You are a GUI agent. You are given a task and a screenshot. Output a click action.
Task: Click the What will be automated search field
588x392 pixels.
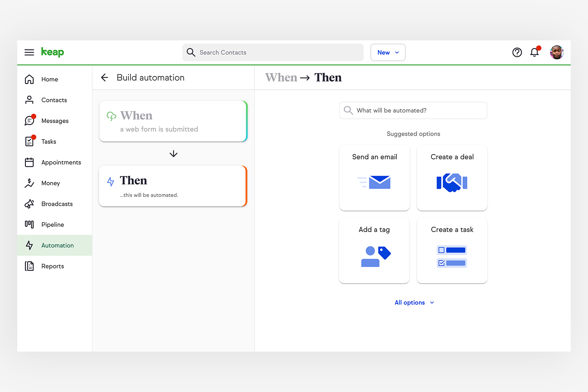pos(413,110)
